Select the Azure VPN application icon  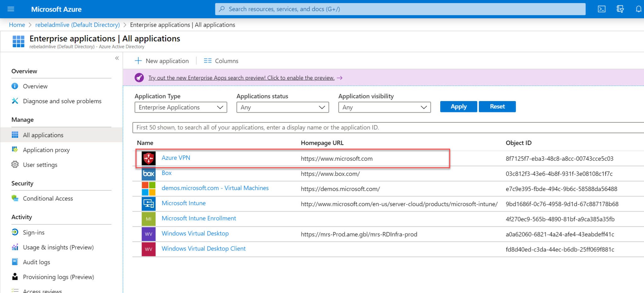pyautogui.click(x=148, y=158)
